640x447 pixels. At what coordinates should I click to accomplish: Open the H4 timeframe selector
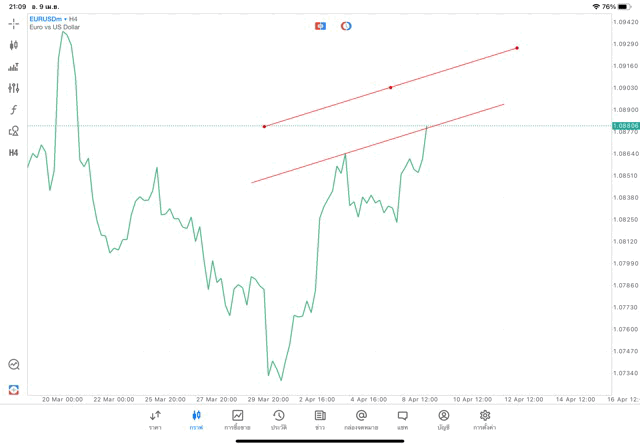(x=14, y=152)
